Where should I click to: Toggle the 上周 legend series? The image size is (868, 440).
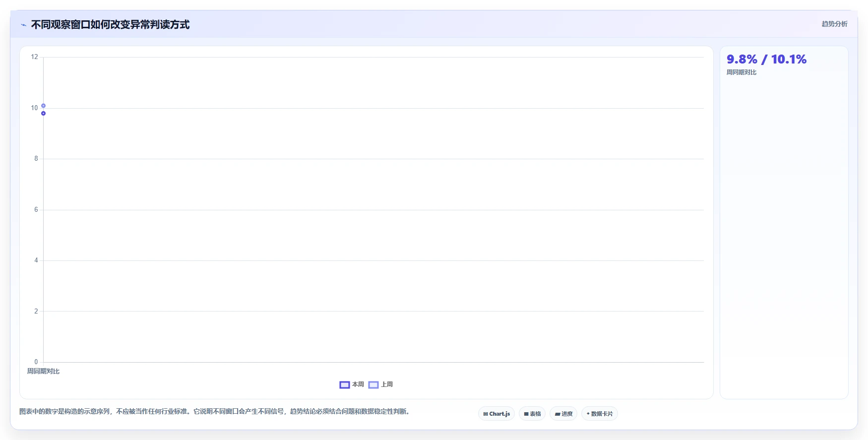click(380, 384)
